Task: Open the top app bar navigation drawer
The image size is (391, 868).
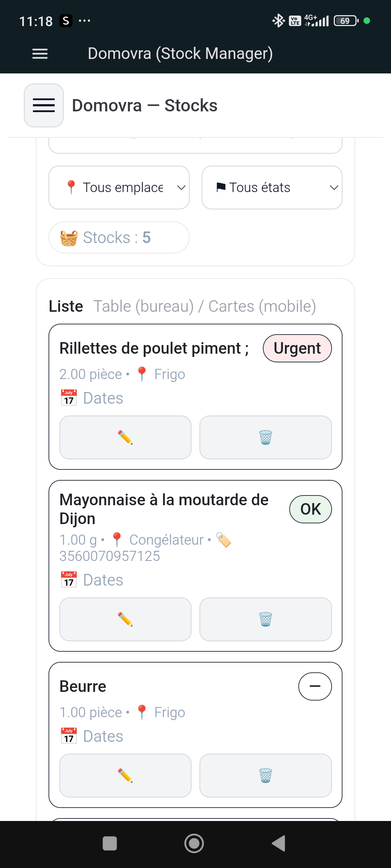Action: pos(40,54)
